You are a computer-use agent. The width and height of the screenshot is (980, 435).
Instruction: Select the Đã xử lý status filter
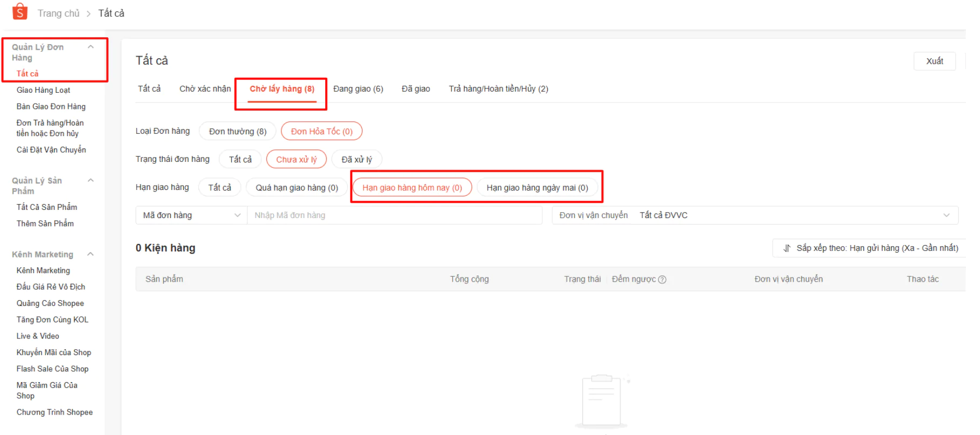pyautogui.click(x=357, y=160)
